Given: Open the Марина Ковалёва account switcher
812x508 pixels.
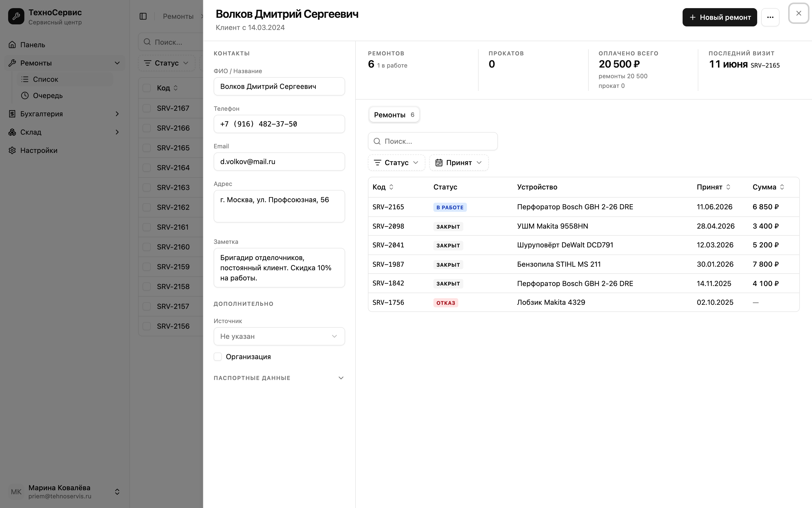Looking at the screenshot, I should [64, 491].
